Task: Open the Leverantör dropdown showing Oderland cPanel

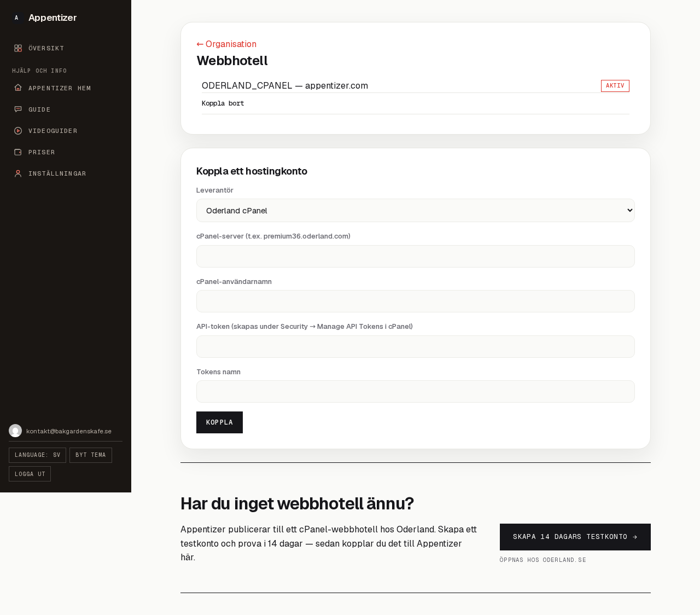Action: [x=416, y=210]
